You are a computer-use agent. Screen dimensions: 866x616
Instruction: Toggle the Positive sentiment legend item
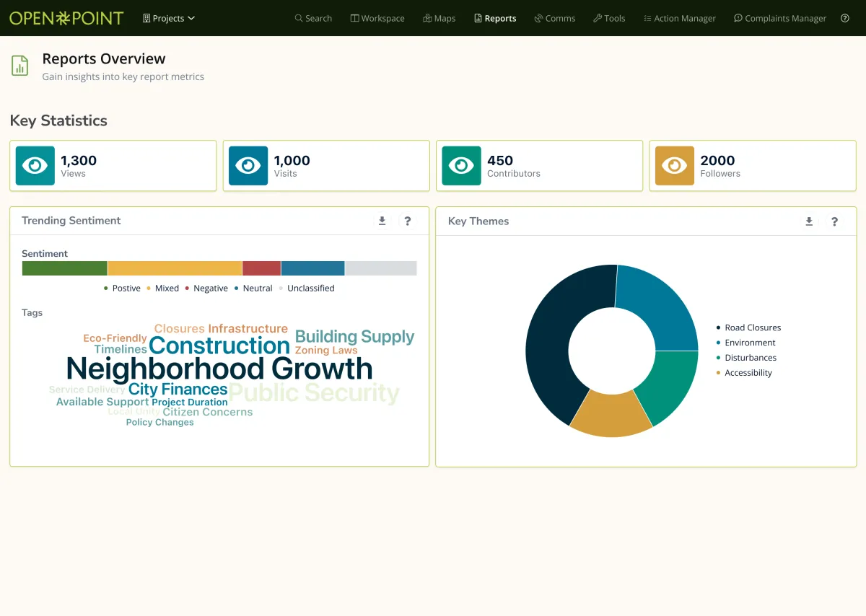(x=122, y=289)
